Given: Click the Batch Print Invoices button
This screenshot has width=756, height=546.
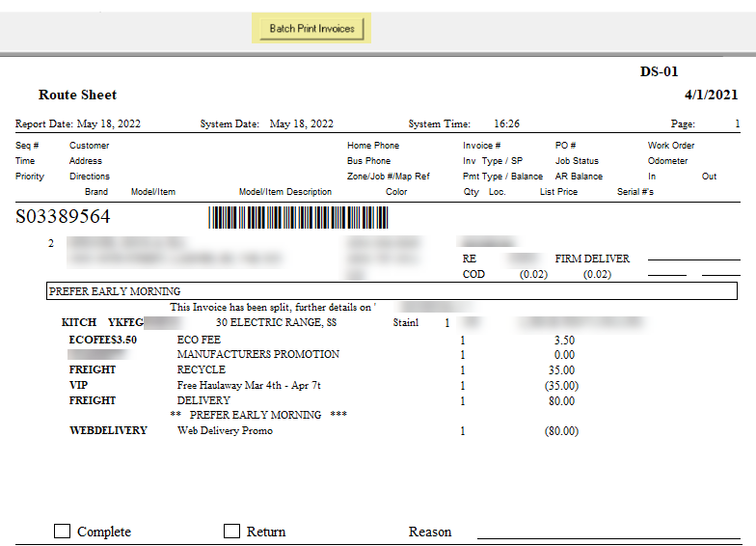Looking at the screenshot, I should click(311, 29).
